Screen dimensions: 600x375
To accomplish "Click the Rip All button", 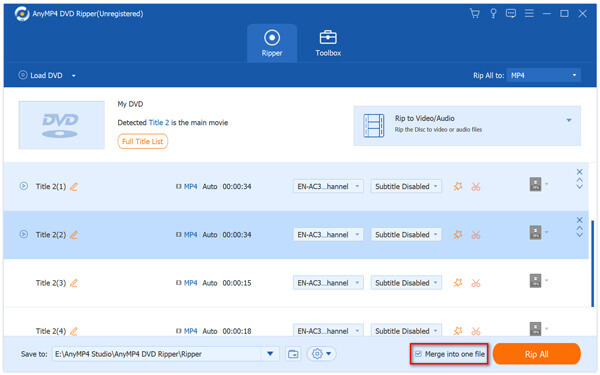I will pyautogui.click(x=536, y=354).
